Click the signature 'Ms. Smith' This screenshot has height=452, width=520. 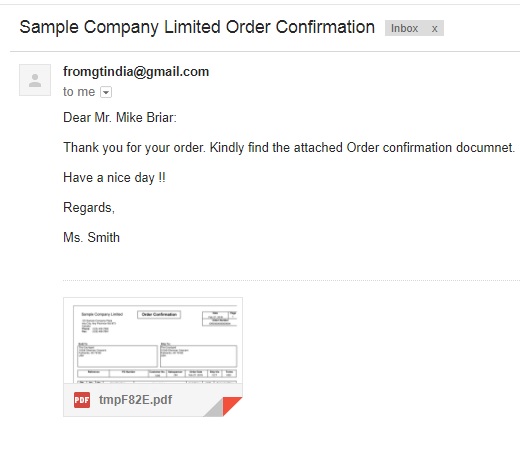(91, 238)
